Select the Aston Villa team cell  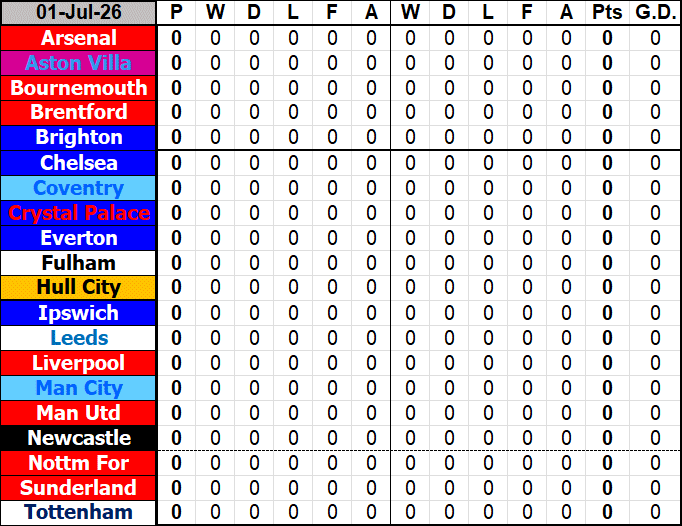78,63
